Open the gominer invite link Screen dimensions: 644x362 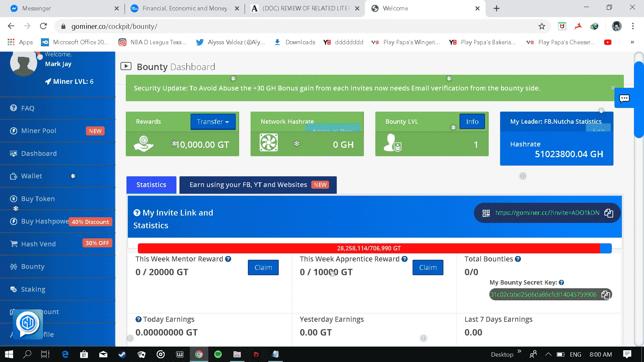click(547, 213)
